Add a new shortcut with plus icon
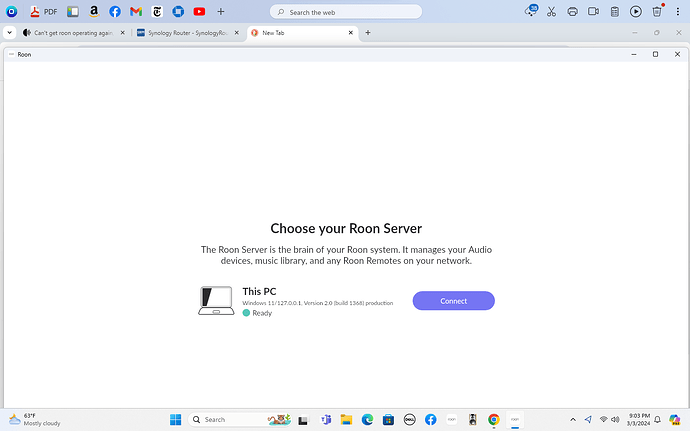 (x=221, y=12)
